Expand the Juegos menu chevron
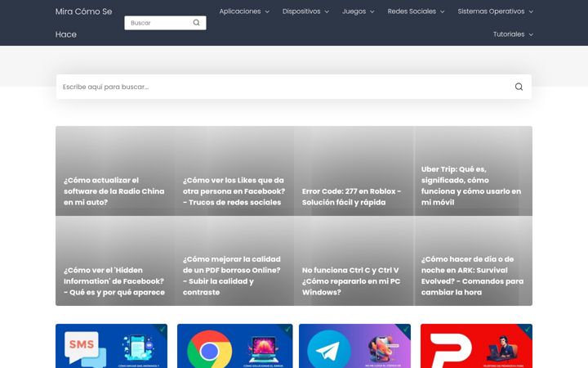 (372, 11)
